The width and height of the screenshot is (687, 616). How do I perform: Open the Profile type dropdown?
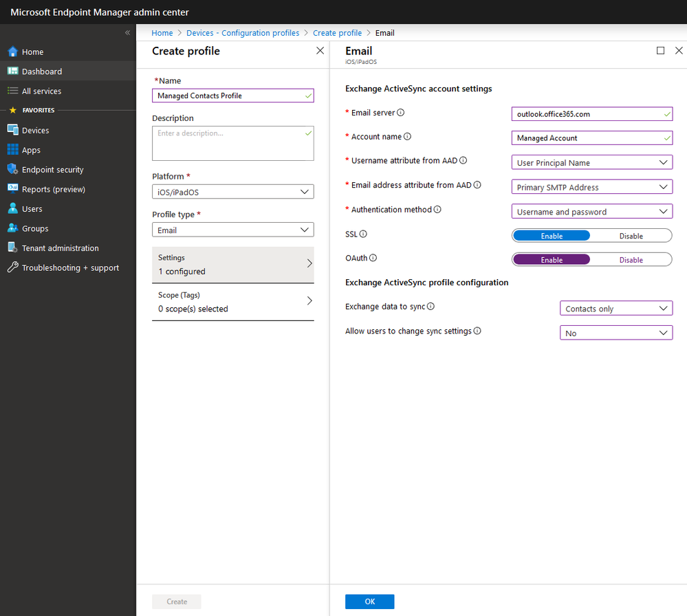(x=232, y=230)
